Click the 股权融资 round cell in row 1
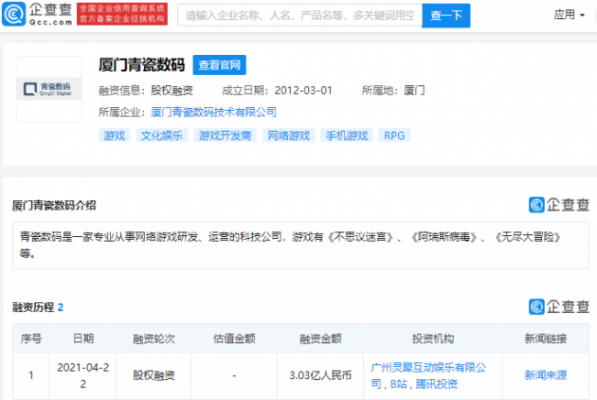 point(154,376)
